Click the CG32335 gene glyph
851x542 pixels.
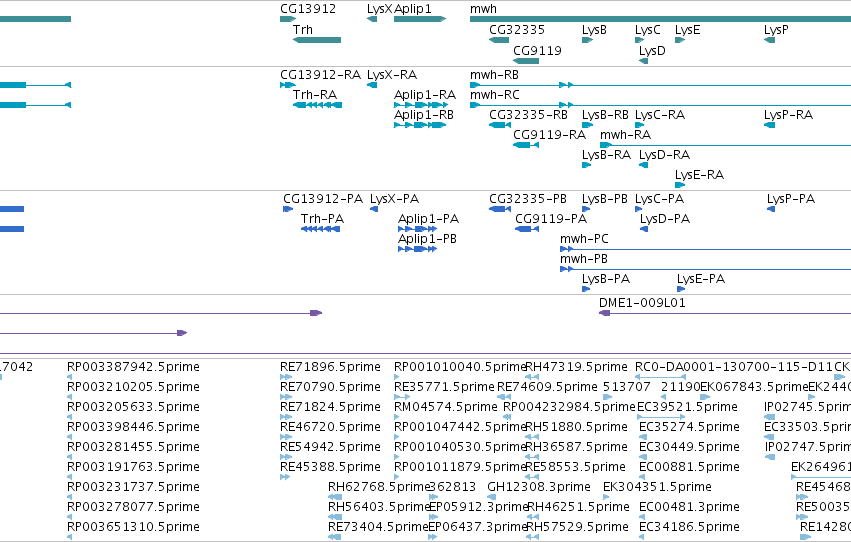pos(499,40)
